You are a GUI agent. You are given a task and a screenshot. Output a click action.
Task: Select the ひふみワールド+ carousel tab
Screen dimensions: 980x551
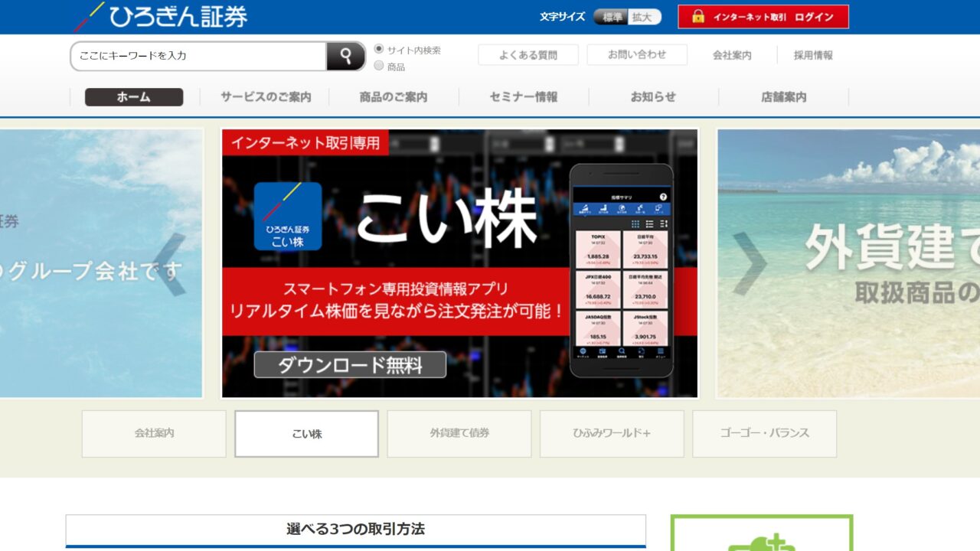coord(612,434)
